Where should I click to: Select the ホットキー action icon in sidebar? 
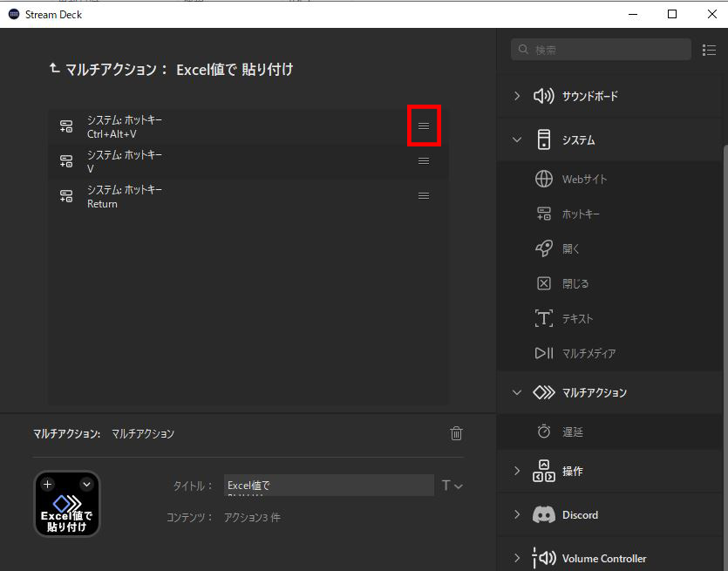pos(544,214)
